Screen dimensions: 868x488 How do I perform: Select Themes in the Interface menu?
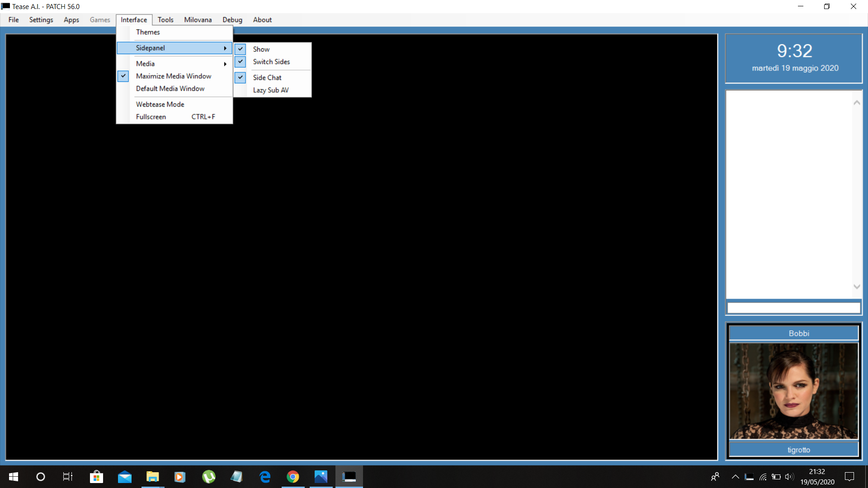[x=175, y=32]
